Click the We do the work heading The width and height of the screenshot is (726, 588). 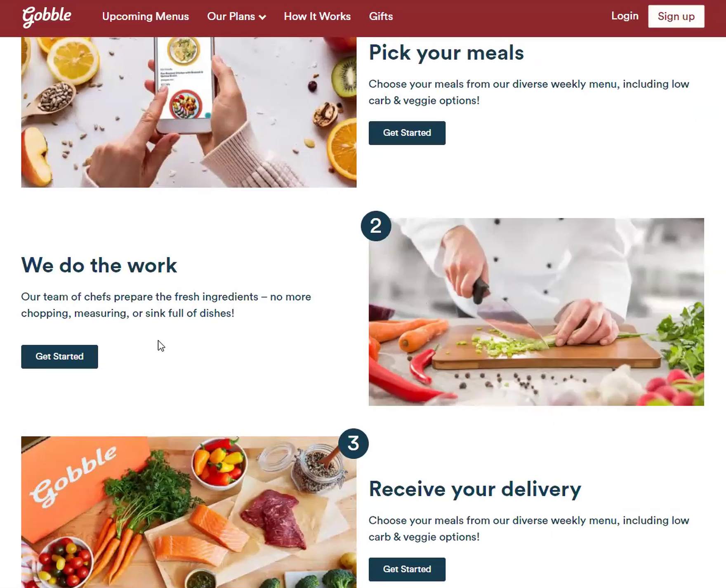click(x=99, y=265)
